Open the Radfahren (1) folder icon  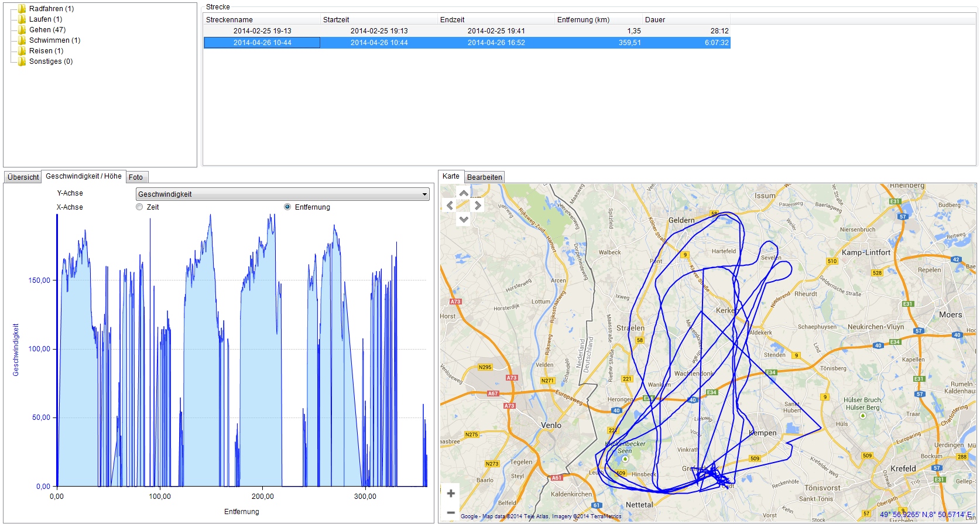pos(22,9)
